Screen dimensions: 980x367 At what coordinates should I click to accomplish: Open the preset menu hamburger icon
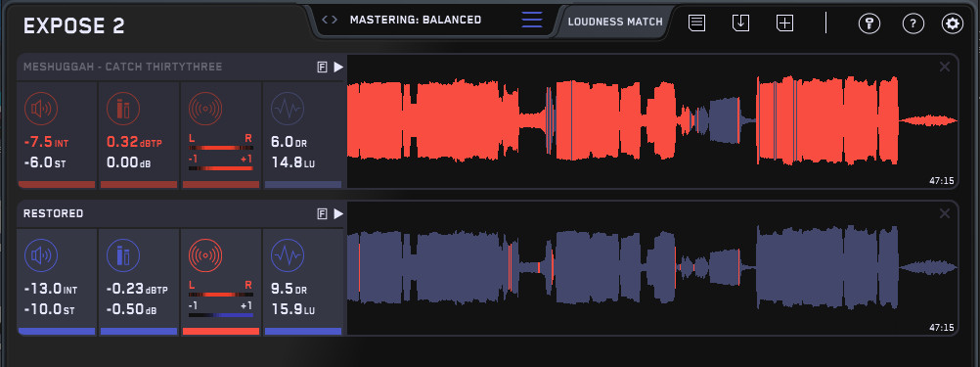(x=532, y=20)
